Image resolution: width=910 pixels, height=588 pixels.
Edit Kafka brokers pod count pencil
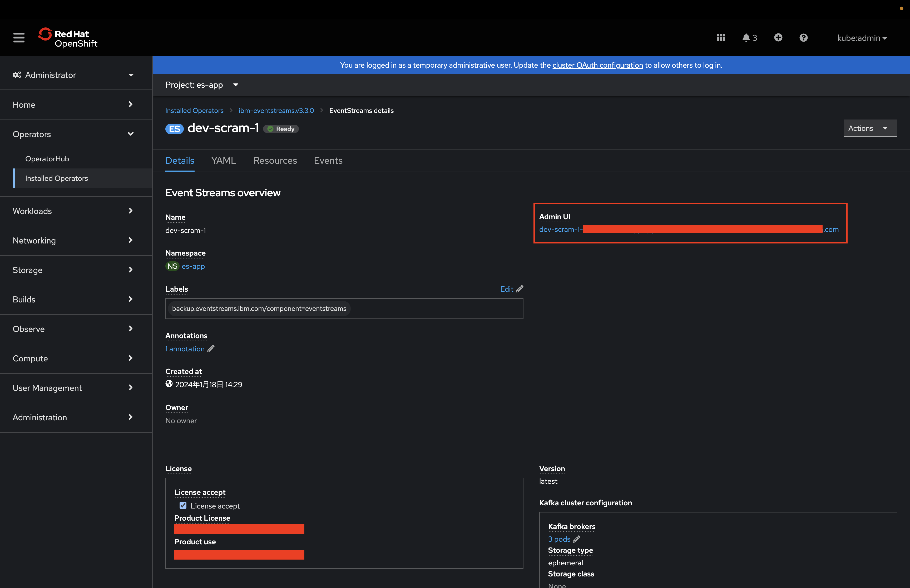tap(577, 539)
